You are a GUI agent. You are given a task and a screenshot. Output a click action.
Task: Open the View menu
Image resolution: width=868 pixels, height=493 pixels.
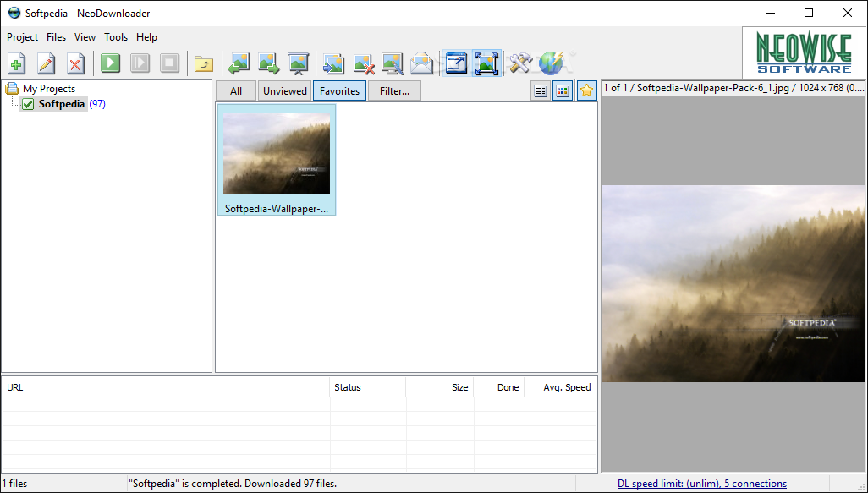point(85,37)
